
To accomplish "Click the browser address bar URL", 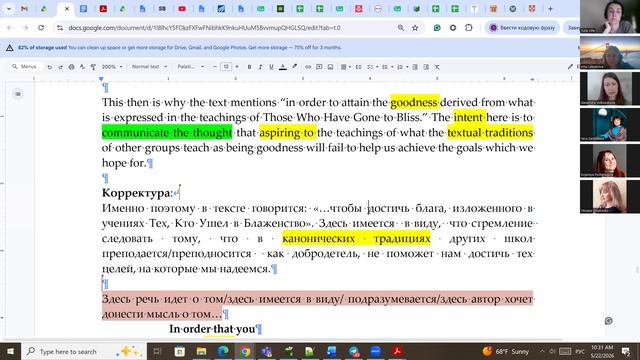I will (x=204, y=28).
